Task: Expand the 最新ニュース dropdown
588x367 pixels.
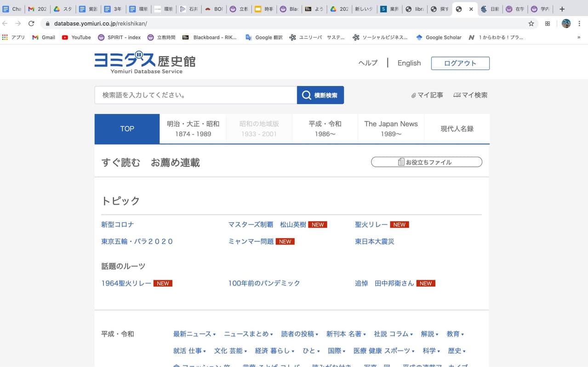Action: pos(194,334)
